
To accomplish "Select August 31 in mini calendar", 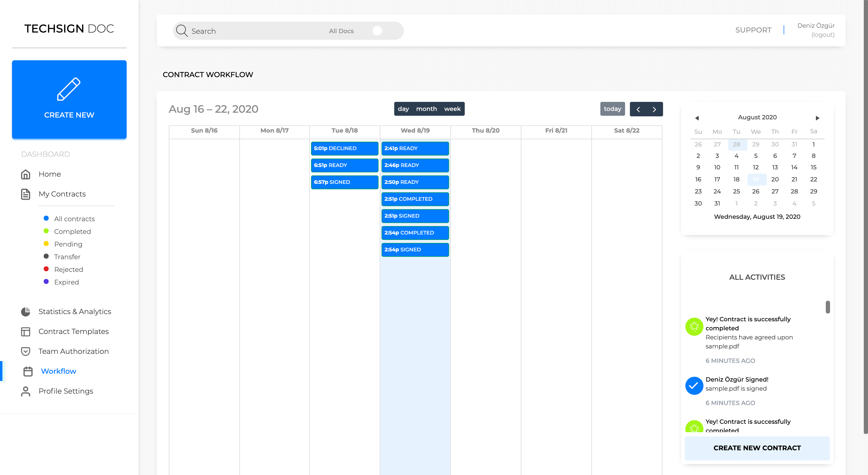I will point(717,203).
